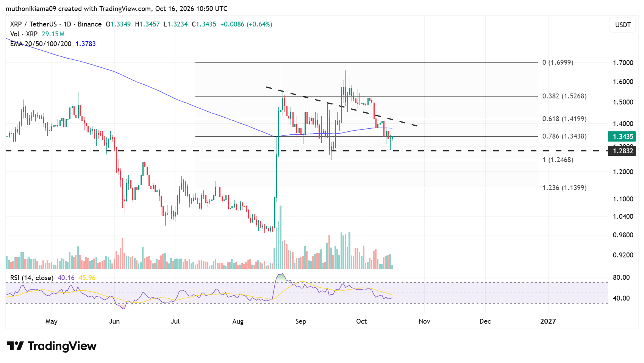
Task: Click the 1.1000 price scale label
Action: coord(623,199)
